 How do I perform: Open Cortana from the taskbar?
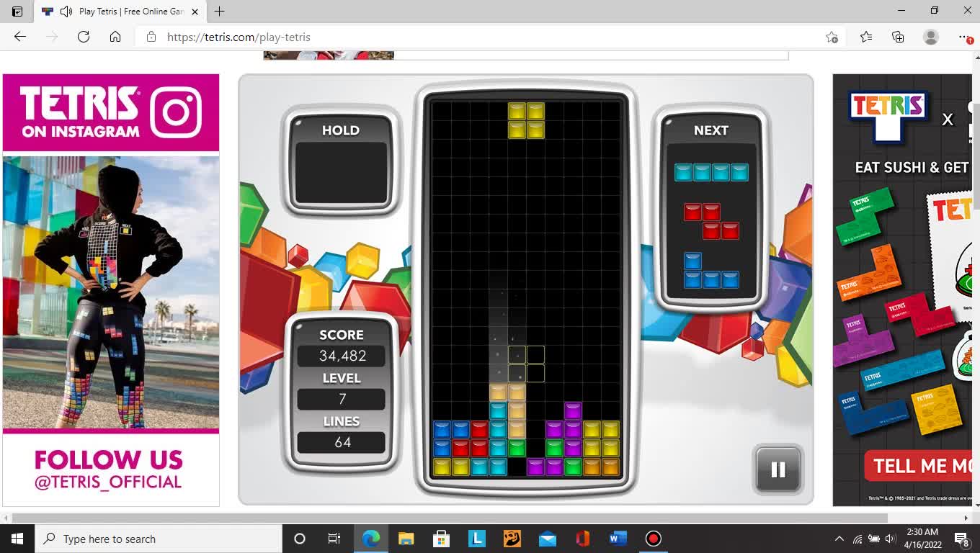[300, 539]
